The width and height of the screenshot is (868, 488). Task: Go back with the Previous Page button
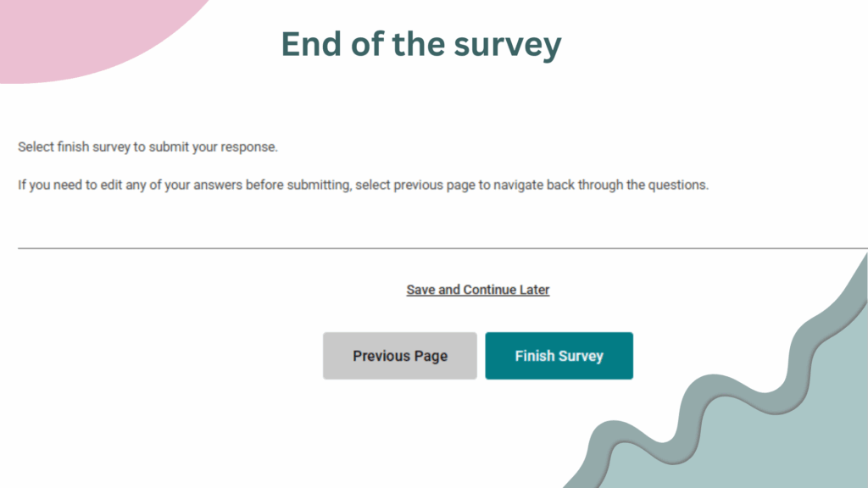[x=400, y=356]
